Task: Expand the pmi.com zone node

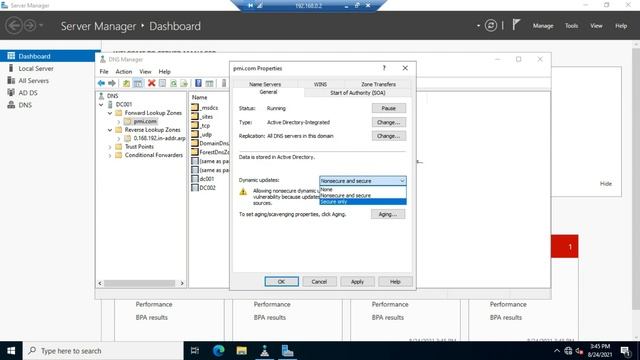Action: pos(119,122)
